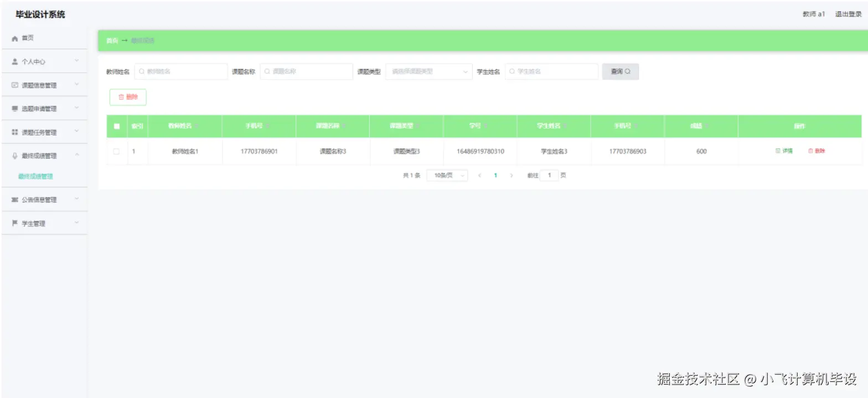Click the cell 学生姓名3
868x398 pixels.
[554, 151]
